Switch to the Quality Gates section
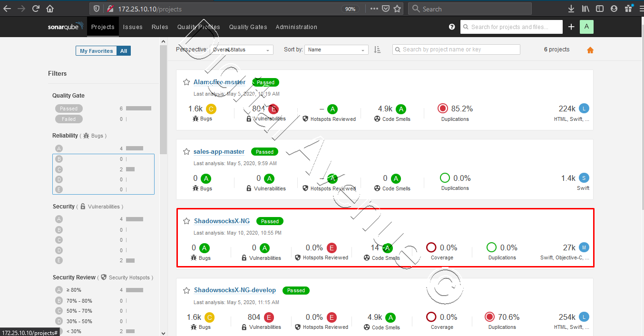This screenshot has width=644, height=336. [248, 27]
